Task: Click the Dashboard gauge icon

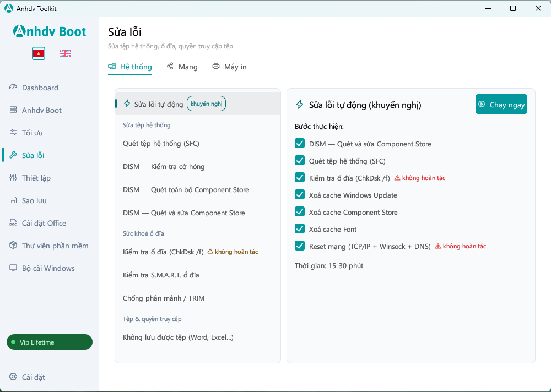Action: [13, 87]
